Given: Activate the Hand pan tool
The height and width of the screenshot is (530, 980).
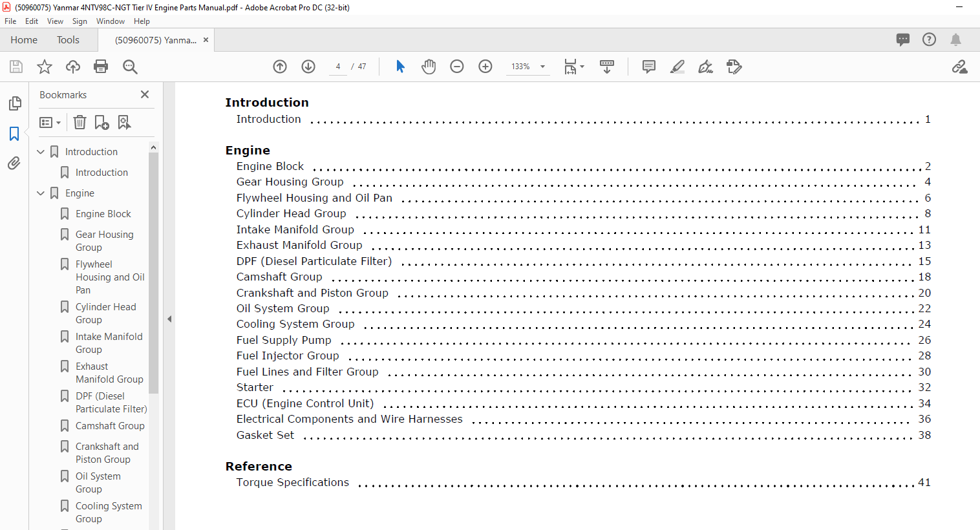Looking at the screenshot, I should tap(429, 67).
